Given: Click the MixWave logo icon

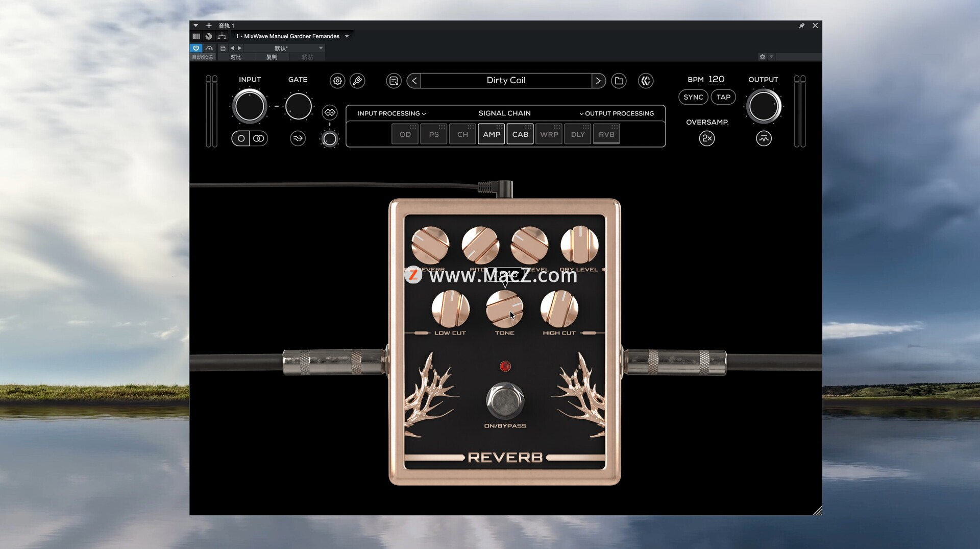Looking at the screenshot, I should click(646, 81).
